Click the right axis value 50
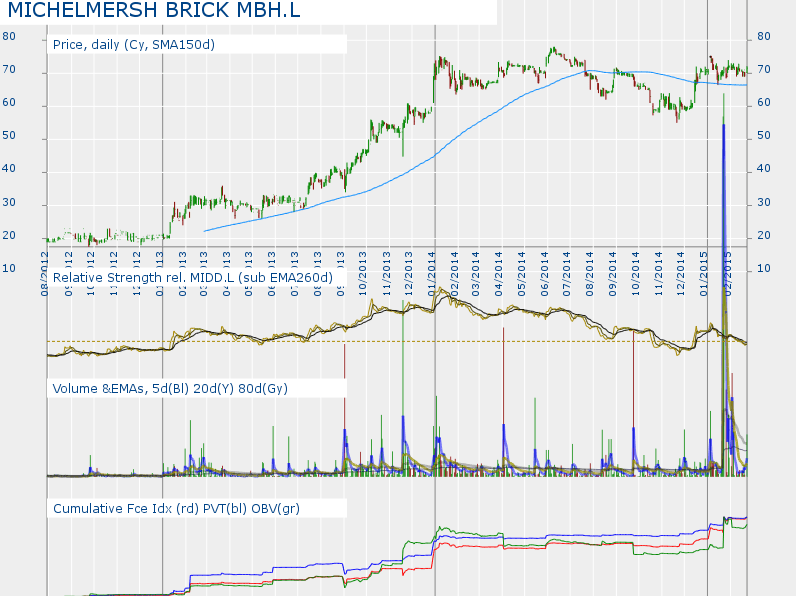This screenshot has width=796, height=596. pyautogui.click(x=764, y=136)
